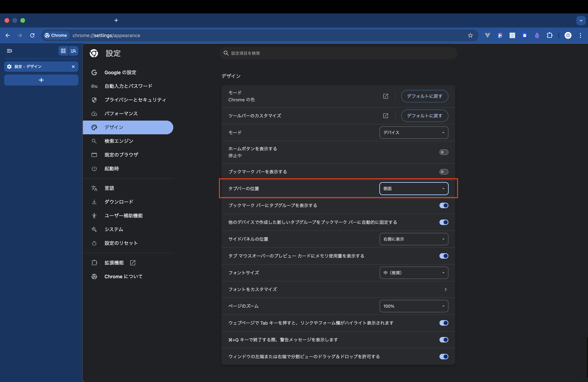588x382 pixels.
Task: Click the bookmark star icon in address bar
Action: tap(470, 35)
